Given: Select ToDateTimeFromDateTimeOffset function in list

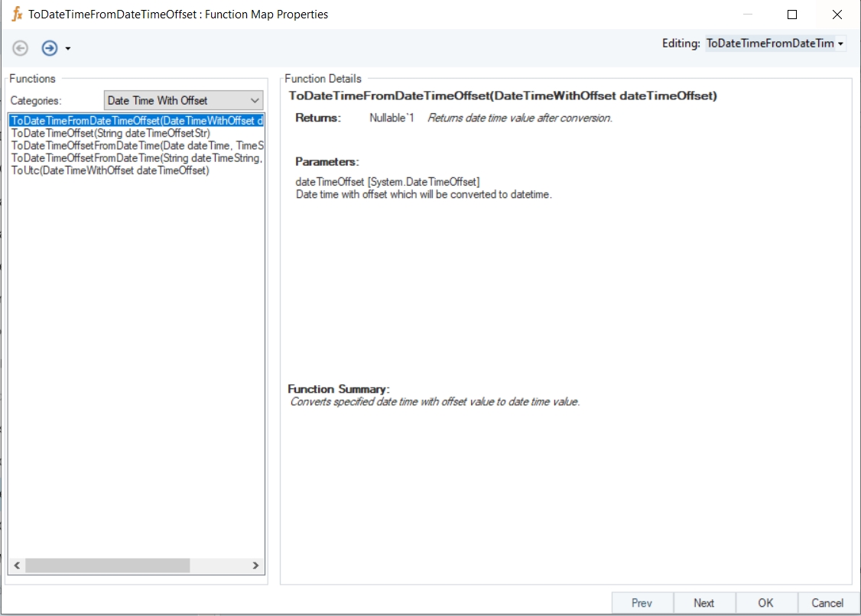Looking at the screenshot, I should click(x=136, y=121).
